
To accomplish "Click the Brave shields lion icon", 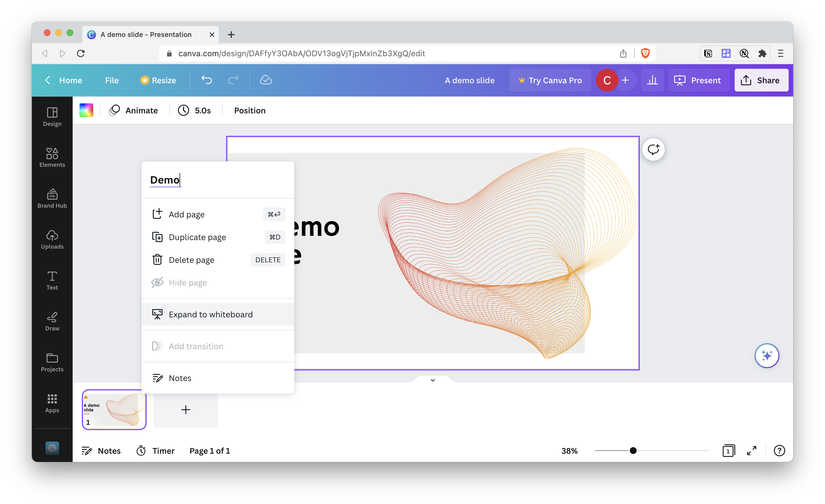I will click(645, 53).
